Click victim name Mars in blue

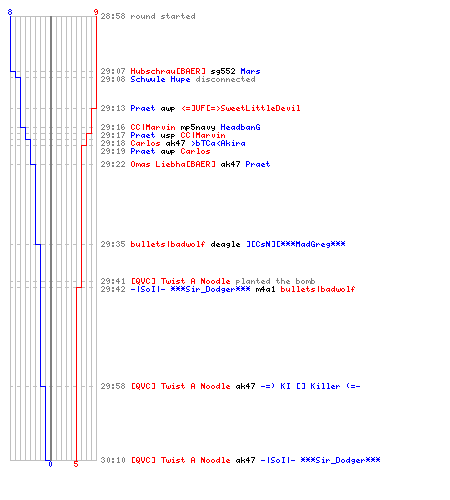250,71
